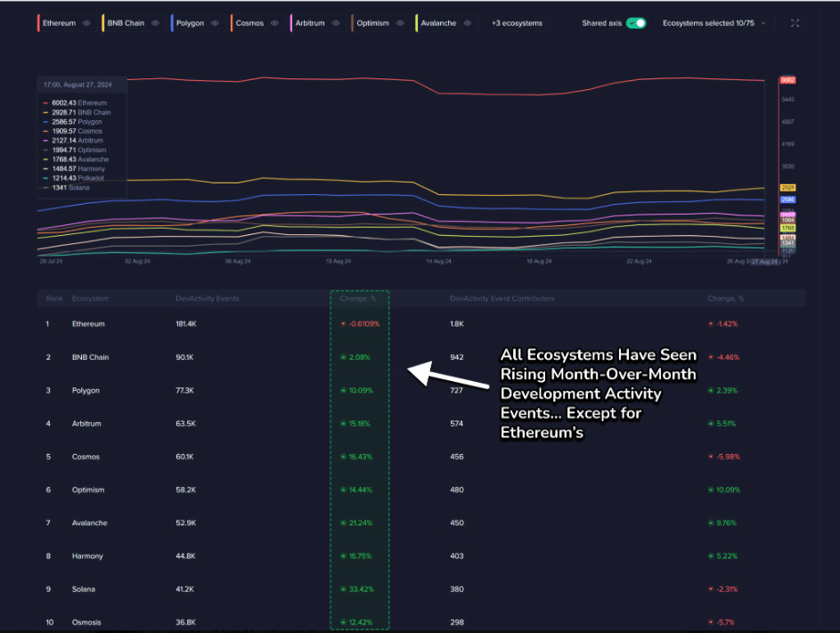Open the Ecosystems selected 10/75 dropdown
The width and height of the screenshot is (840, 633).
714,23
